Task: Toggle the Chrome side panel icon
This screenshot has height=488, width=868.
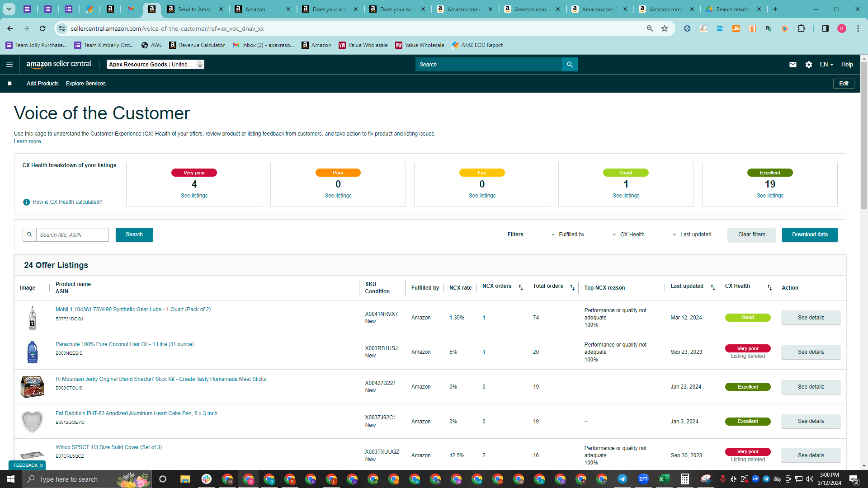Action: click(825, 28)
